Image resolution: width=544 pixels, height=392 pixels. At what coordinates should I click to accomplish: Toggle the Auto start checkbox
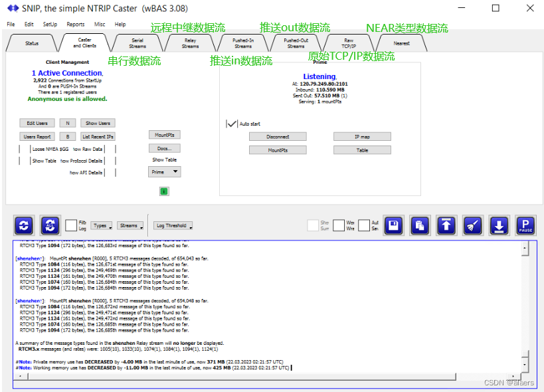pyautogui.click(x=231, y=124)
